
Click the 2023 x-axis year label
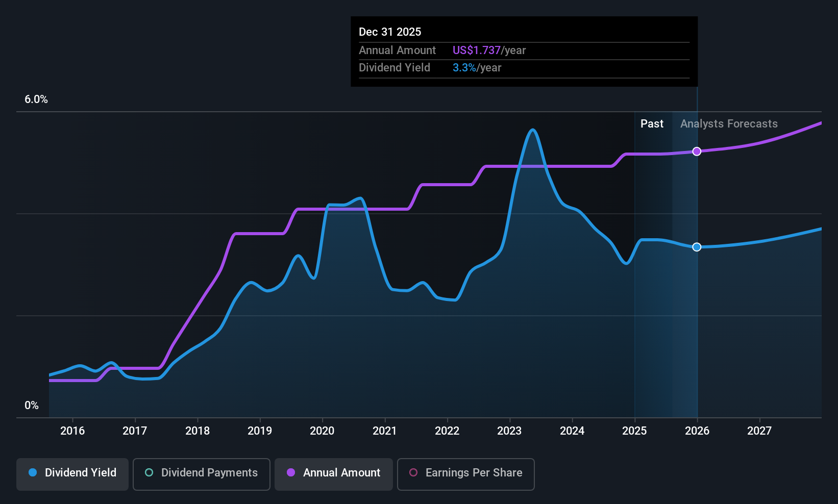[x=509, y=431]
